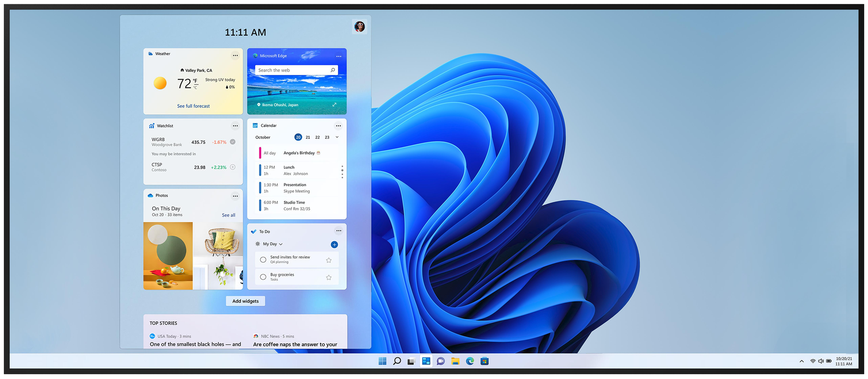Expand the calendar date chevron
Viewport: 868px width, 379px height.
[x=337, y=137]
